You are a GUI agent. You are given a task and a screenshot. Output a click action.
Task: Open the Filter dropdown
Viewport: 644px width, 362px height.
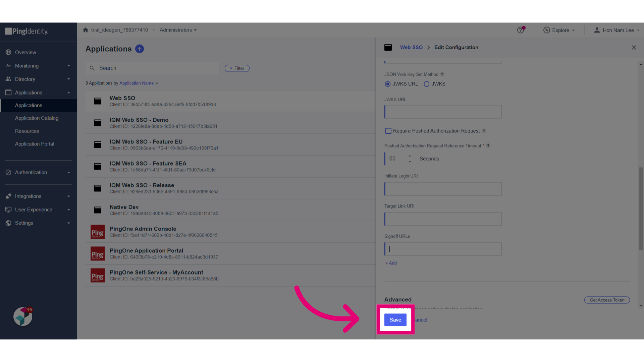(237, 68)
